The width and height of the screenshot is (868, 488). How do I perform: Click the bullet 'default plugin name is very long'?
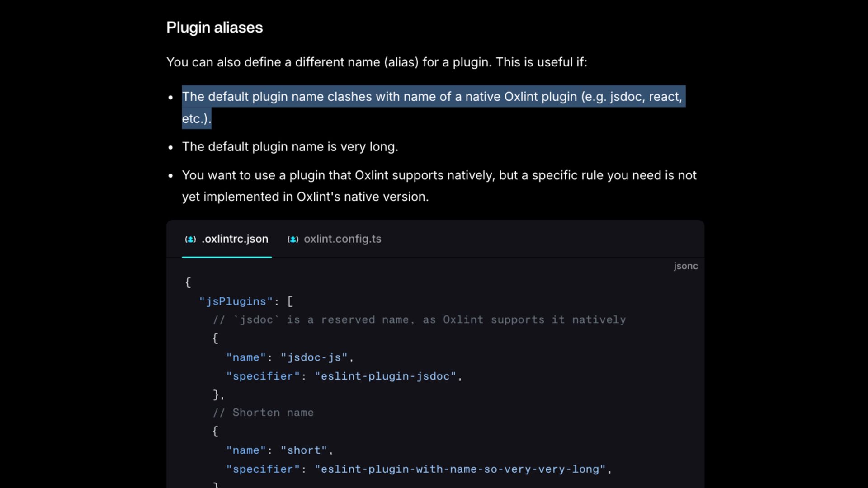click(290, 147)
